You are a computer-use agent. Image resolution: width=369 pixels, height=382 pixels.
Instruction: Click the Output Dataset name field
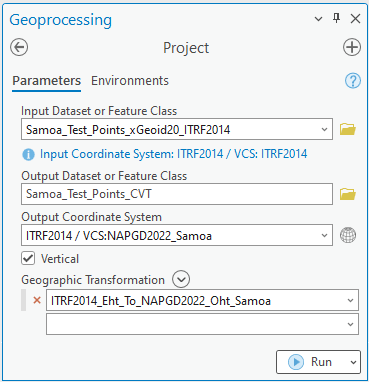(x=177, y=194)
